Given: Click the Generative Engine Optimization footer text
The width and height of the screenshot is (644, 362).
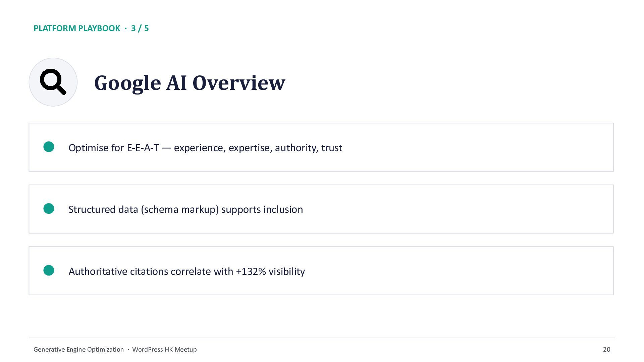Looking at the screenshot, I should point(78,349).
